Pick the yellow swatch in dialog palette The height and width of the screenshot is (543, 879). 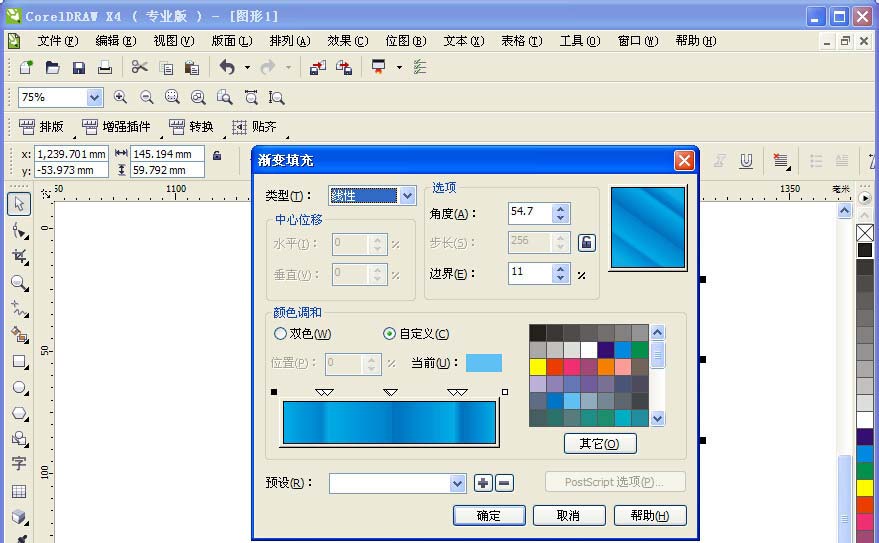(538, 367)
